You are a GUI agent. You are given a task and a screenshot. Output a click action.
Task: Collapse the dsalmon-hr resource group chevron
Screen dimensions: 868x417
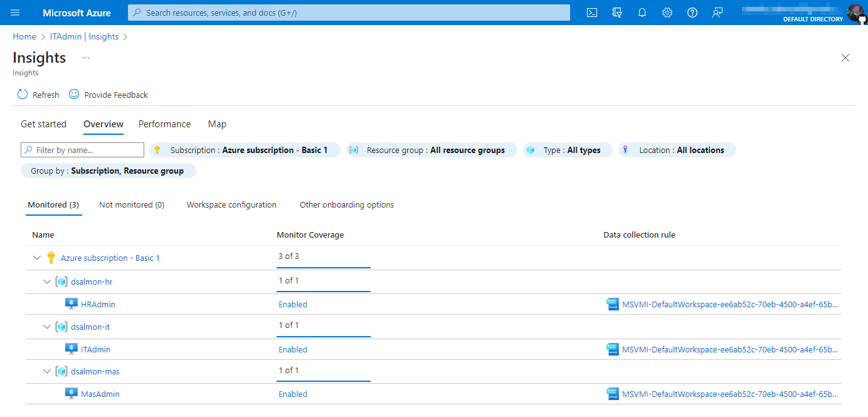[x=47, y=282]
